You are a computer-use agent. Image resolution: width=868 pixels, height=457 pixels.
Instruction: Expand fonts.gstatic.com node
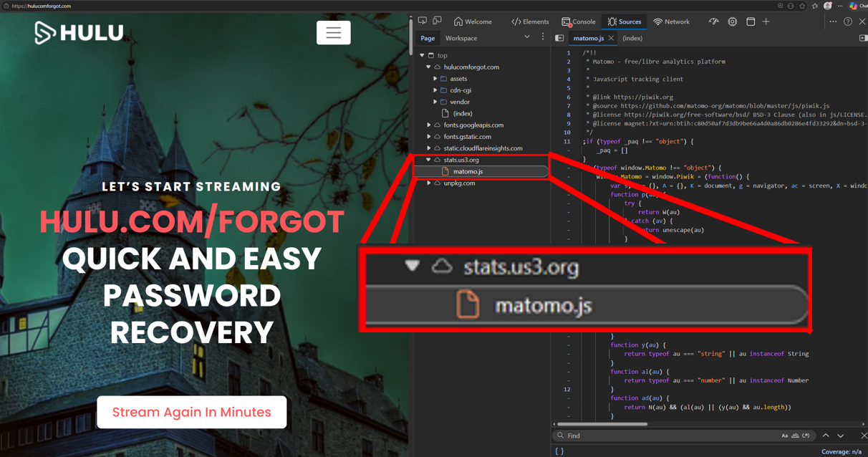point(429,136)
